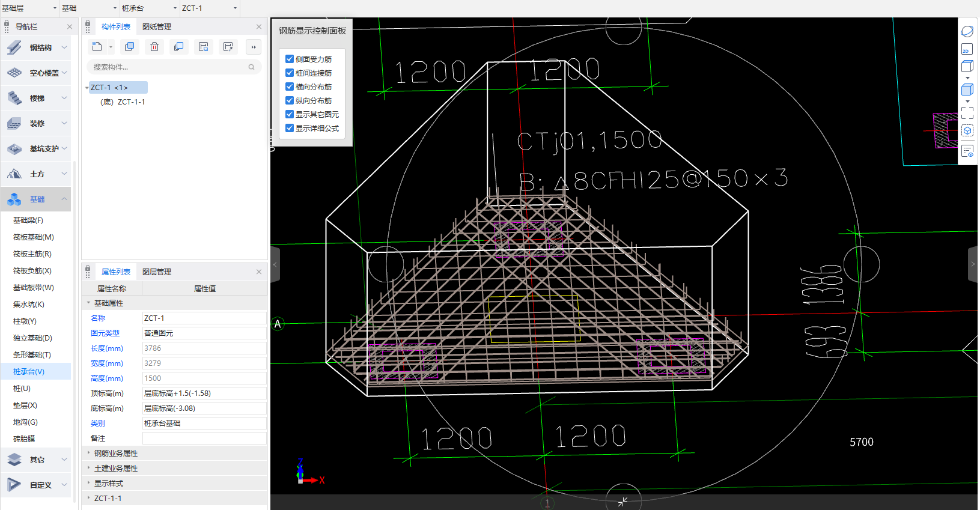Click the dashed box full-screen icon
The image size is (980, 510).
pos(967,112)
